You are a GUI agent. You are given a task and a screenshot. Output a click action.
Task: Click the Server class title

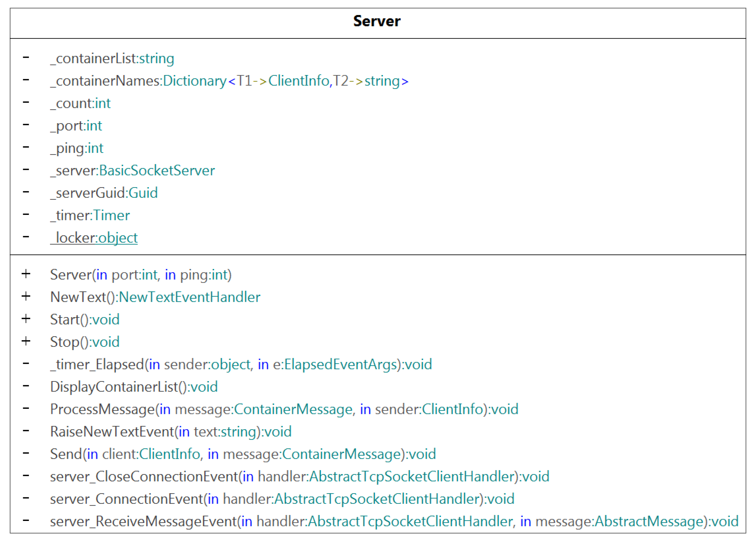pos(377,21)
